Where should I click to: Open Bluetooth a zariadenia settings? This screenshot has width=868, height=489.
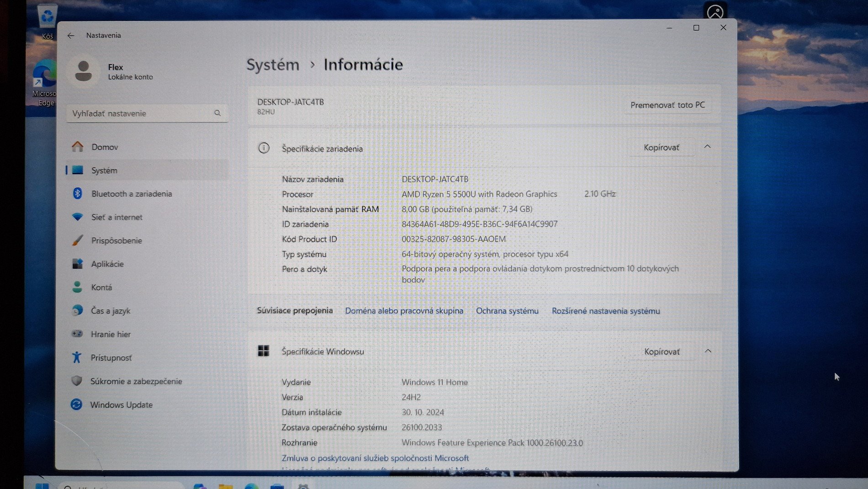[132, 194]
